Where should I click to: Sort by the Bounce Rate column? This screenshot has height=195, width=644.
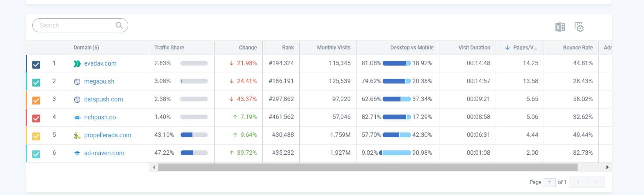pos(578,47)
